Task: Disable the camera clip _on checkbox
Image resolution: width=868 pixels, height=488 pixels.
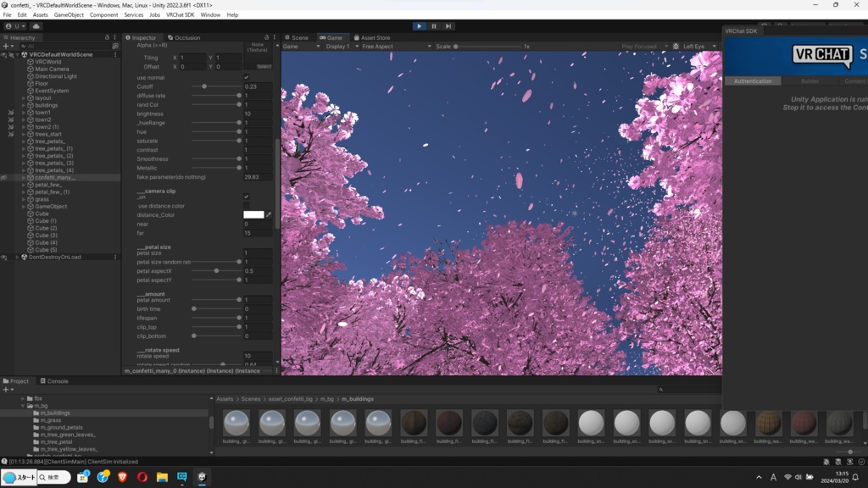Action: (247, 197)
